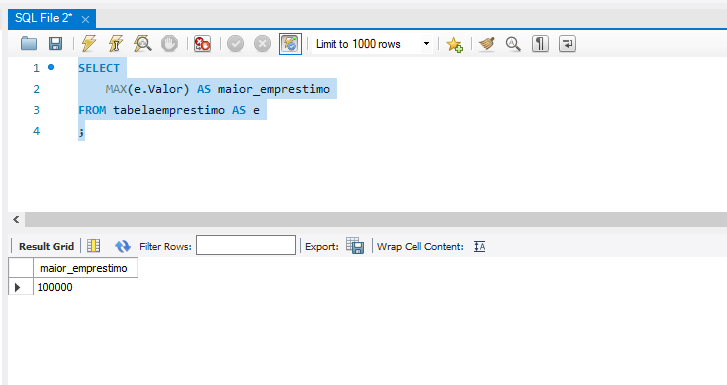Switch to SQL File 2 tab
727x385 pixels.
(44, 18)
